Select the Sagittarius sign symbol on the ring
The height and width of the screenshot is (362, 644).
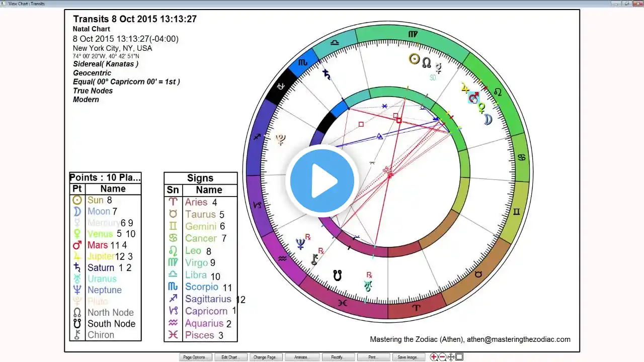tap(258, 136)
